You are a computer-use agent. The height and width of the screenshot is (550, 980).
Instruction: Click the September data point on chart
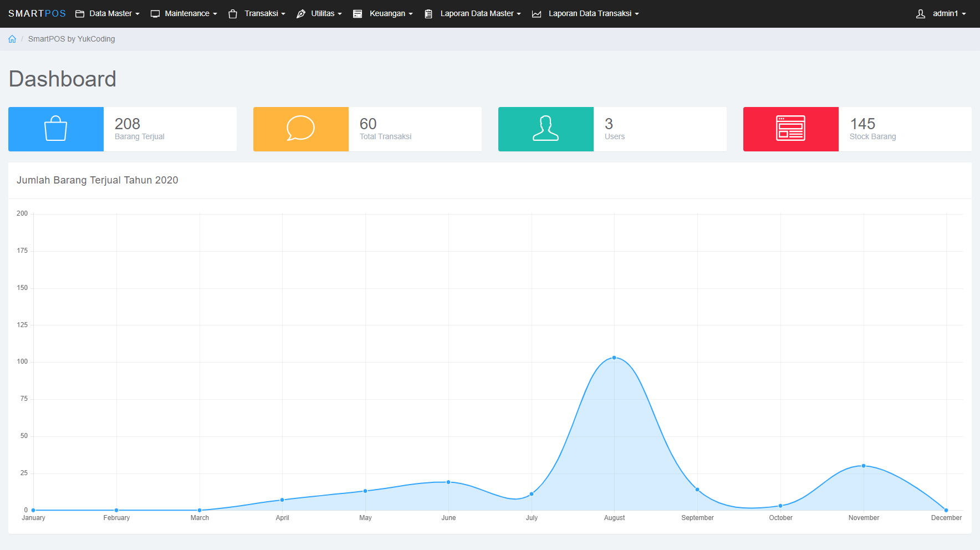coord(697,490)
